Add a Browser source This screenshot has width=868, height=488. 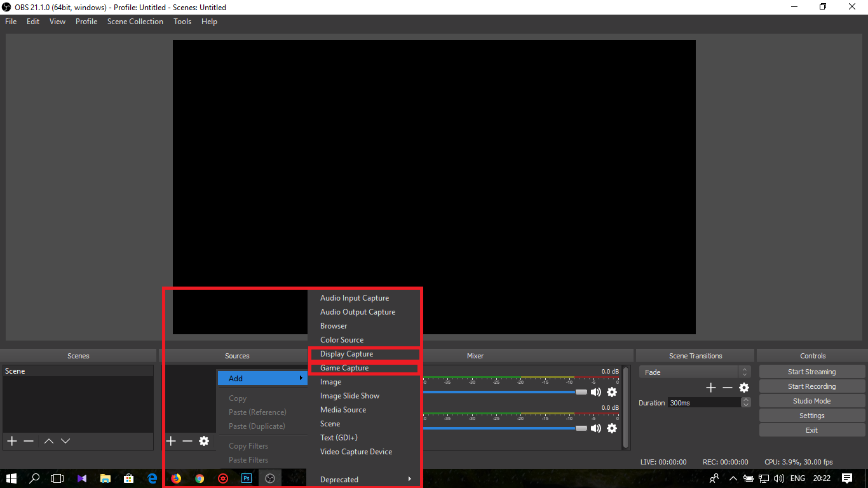click(x=365, y=326)
